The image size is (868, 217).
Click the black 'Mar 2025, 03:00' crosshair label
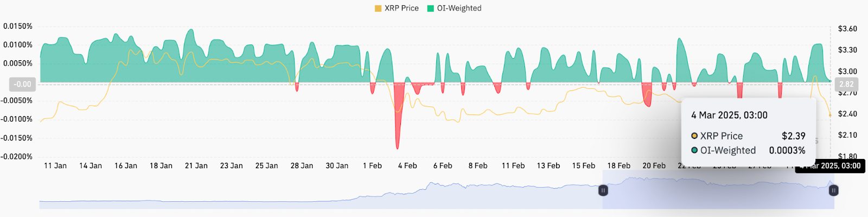pyautogui.click(x=830, y=166)
